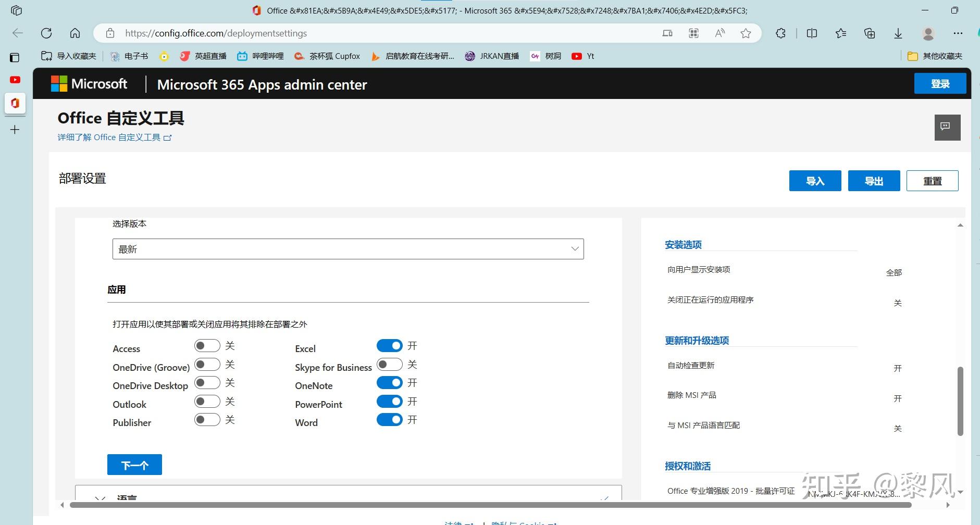
Task: Open the 选择版本 dropdown showing 最新
Action: click(348, 249)
